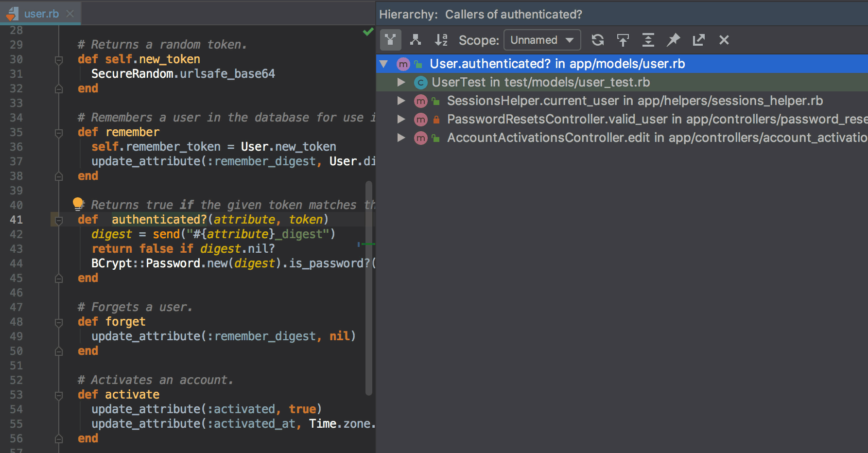Click the yellow intention lightbulb
Screen dimensions: 868x453
point(78,203)
